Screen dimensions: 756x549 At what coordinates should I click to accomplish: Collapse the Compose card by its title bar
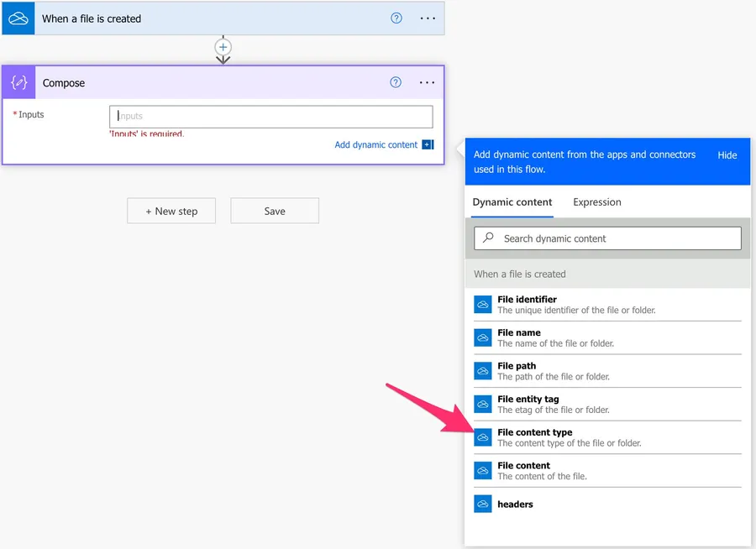tap(210, 83)
